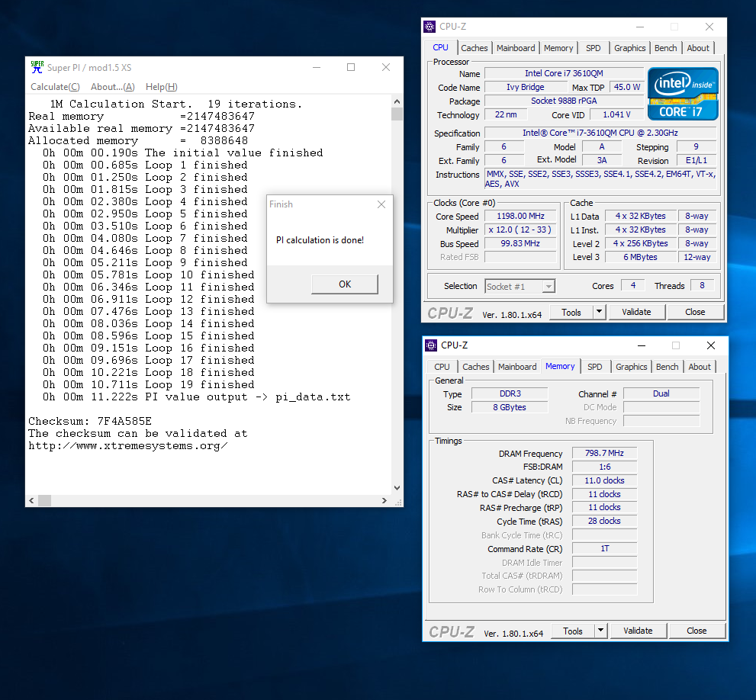This screenshot has height=700, width=756.
Task: Open Bench tab in bottom CPU-Z window
Action: pos(667,367)
